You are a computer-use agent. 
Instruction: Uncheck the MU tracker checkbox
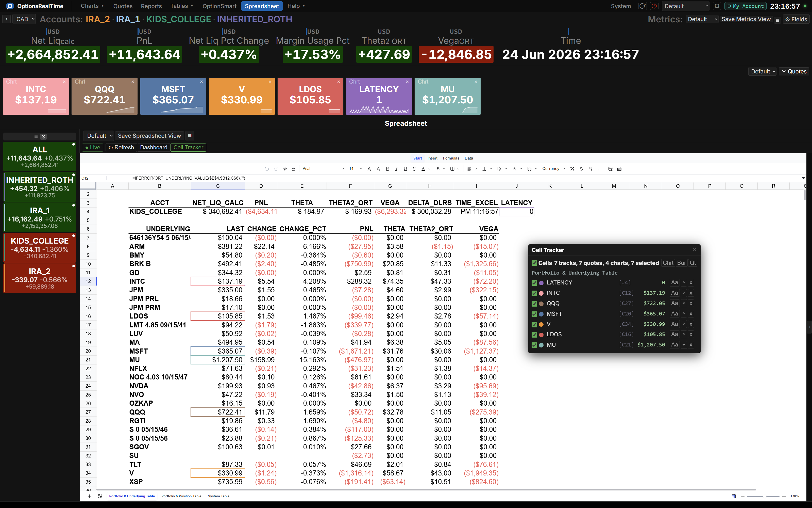(534, 345)
